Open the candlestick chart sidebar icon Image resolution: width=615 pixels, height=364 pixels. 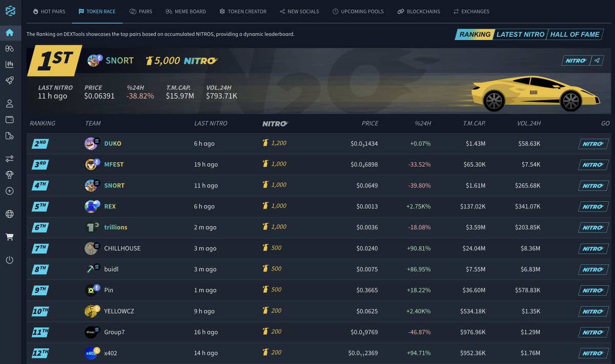point(9,65)
